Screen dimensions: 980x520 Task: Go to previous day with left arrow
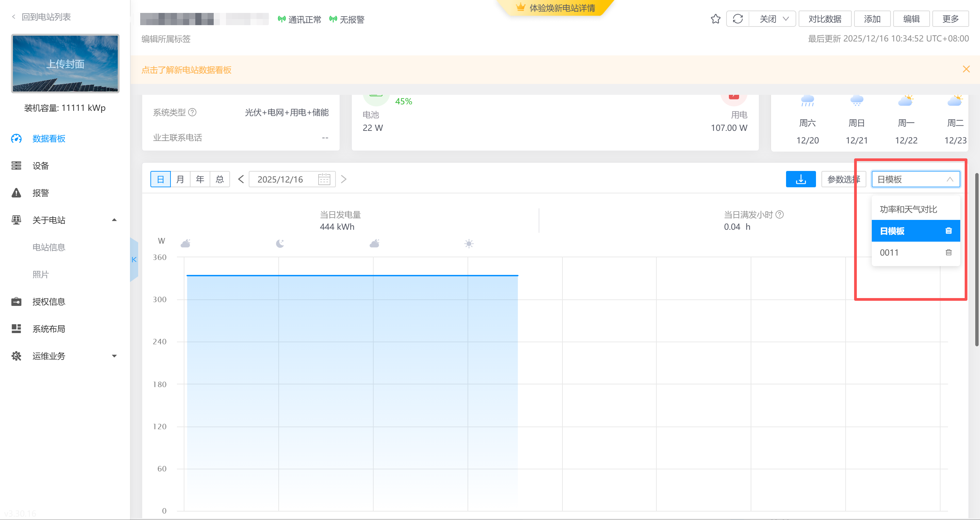(241, 179)
